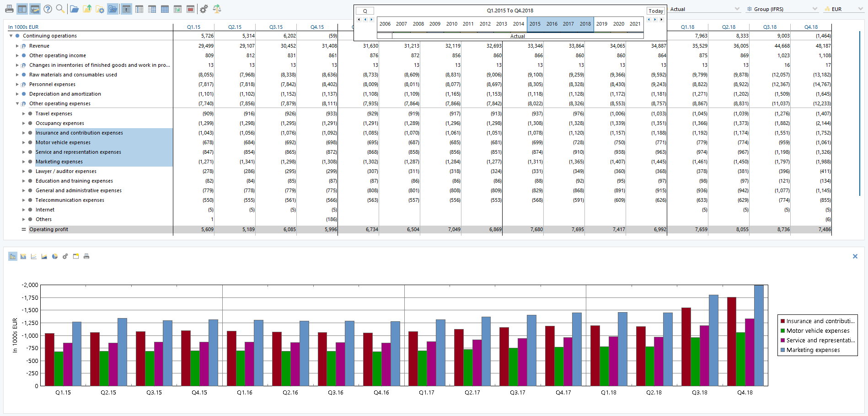The image size is (868, 416).
Task: Toggle the bar chart type button
Action: [x=12, y=256]
